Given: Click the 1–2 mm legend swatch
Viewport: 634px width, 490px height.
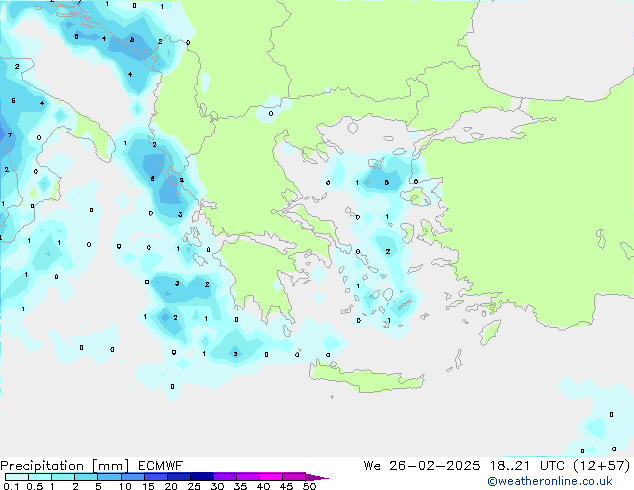Looking at the screenshot, I should [63, 477].
